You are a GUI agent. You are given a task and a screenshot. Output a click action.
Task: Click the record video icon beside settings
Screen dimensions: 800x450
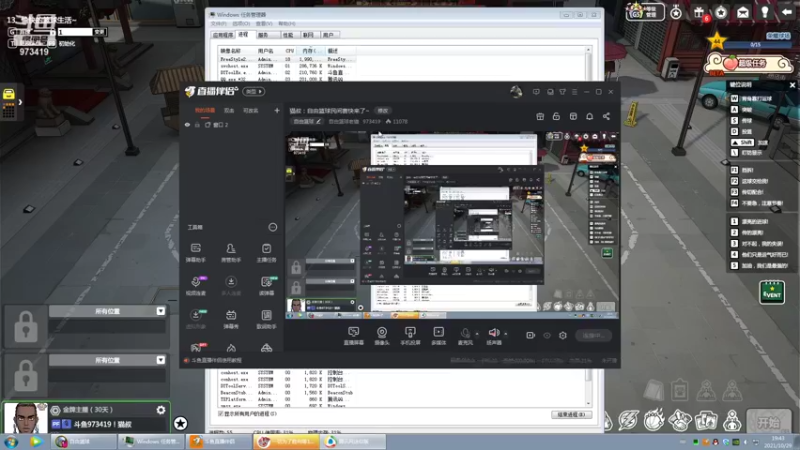click(x=531, y=335)
